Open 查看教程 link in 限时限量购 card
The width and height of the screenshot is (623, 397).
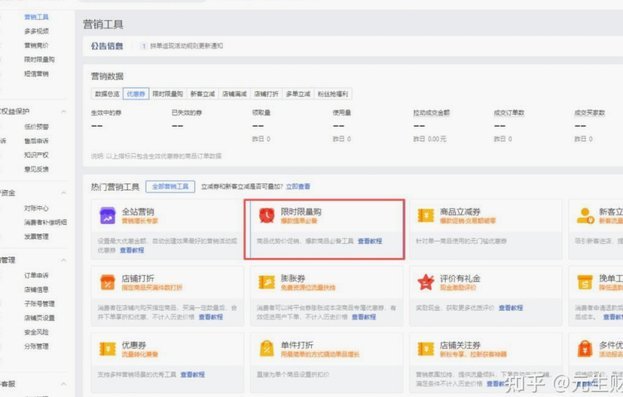coord(370,241)
